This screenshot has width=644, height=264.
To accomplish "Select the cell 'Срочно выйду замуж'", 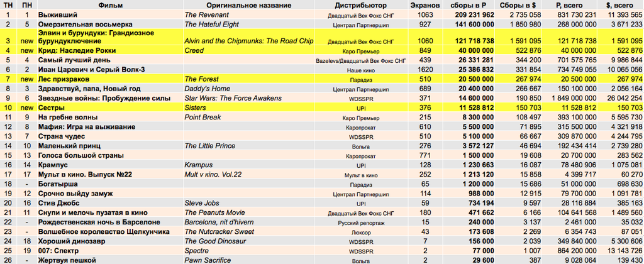I will pos(75,194).
